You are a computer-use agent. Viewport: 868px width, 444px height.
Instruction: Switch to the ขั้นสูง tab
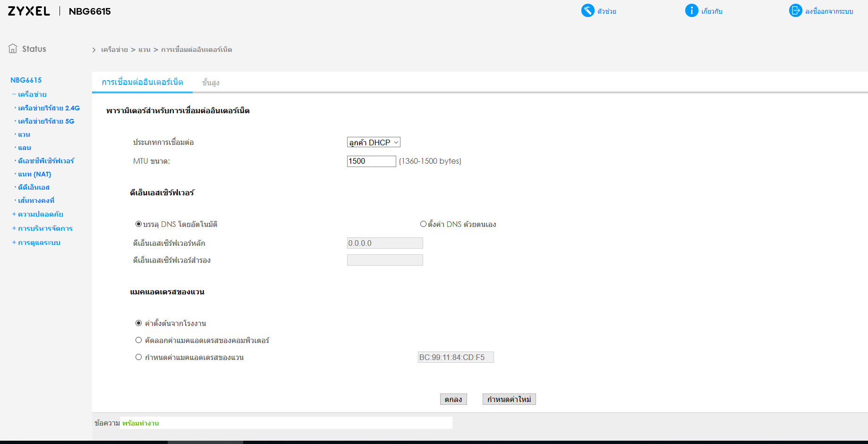coord(211,83)
